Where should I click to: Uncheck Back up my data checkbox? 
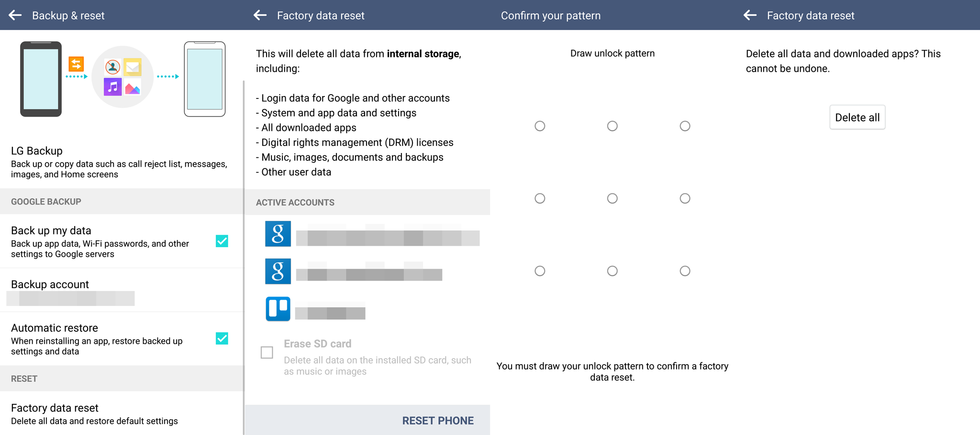222,241
